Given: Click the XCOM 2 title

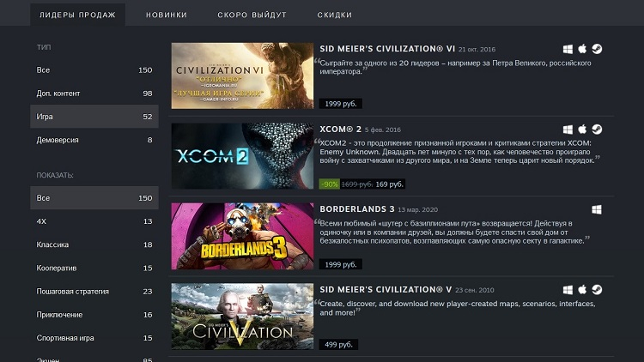Looking at the screenshot, I should pos(341,130).
